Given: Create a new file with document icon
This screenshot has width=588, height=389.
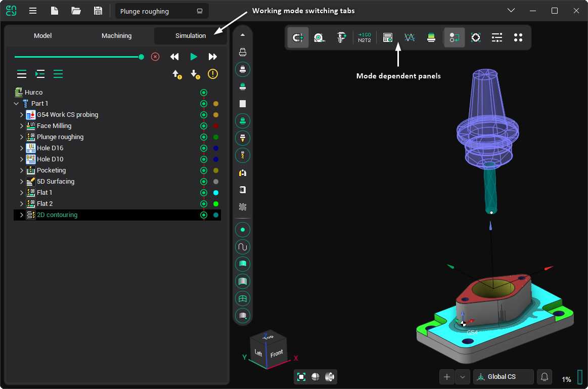Looking at the screenshot, I should click(55, 11).
